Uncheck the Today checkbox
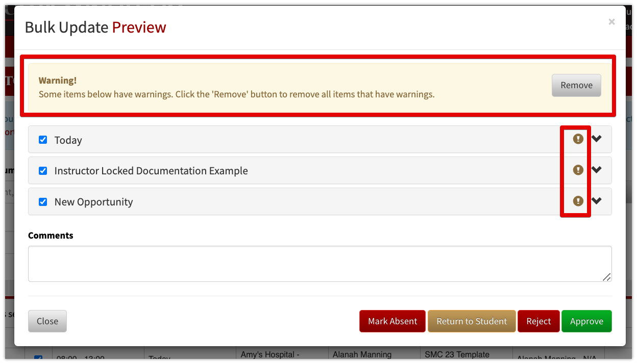The width and height of the screenshot is (637, 364). click(x=43, y=140)
